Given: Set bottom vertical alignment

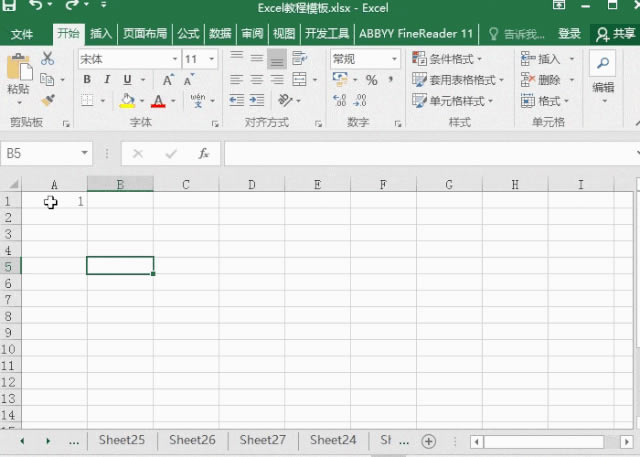Looking at the screenshot, I should [x=277, y=59].
